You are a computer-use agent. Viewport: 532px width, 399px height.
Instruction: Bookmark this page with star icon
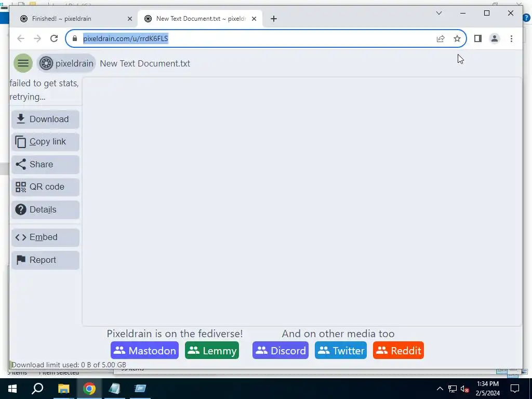click(457, 38)
